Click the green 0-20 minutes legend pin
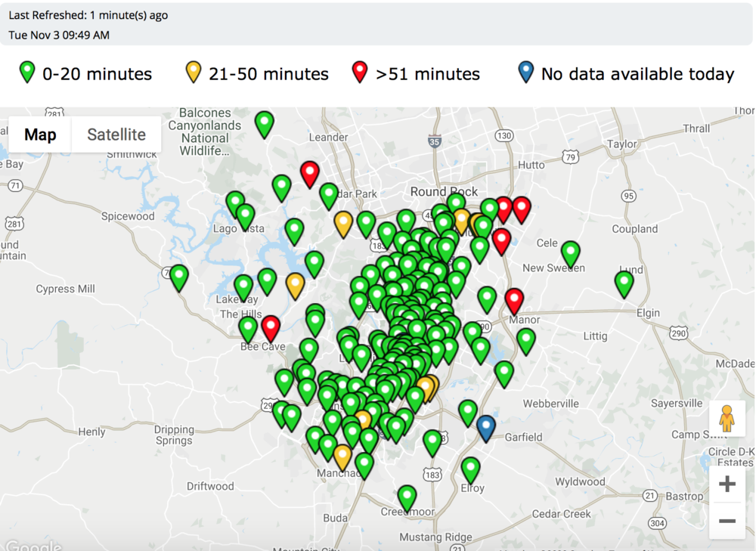 [x=27, y=73]
